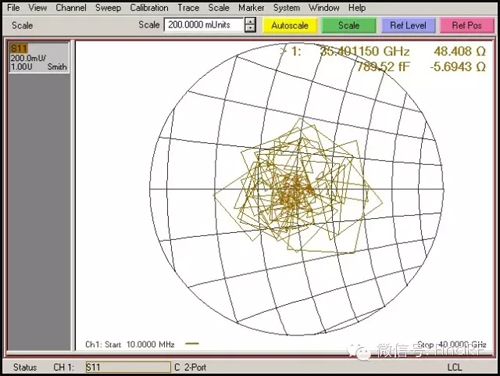Open the Marker menu
Screen dimensions: 500x376
click(251, 8)
